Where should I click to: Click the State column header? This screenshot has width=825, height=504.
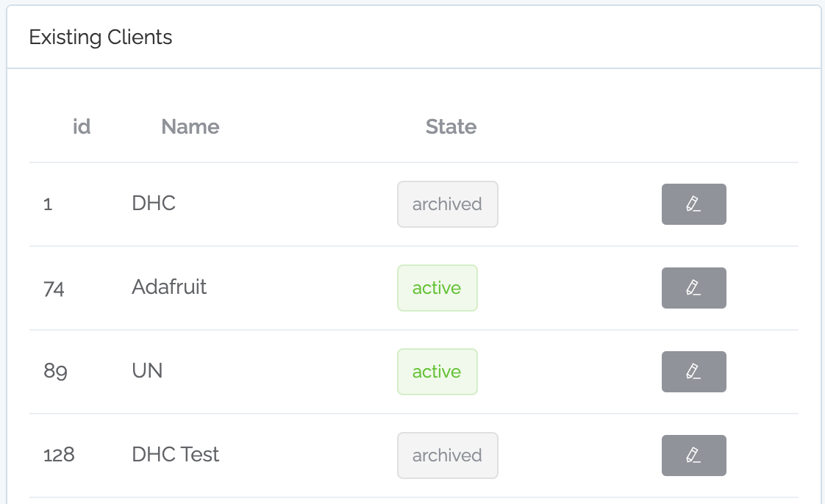click(x=451, y=126)
